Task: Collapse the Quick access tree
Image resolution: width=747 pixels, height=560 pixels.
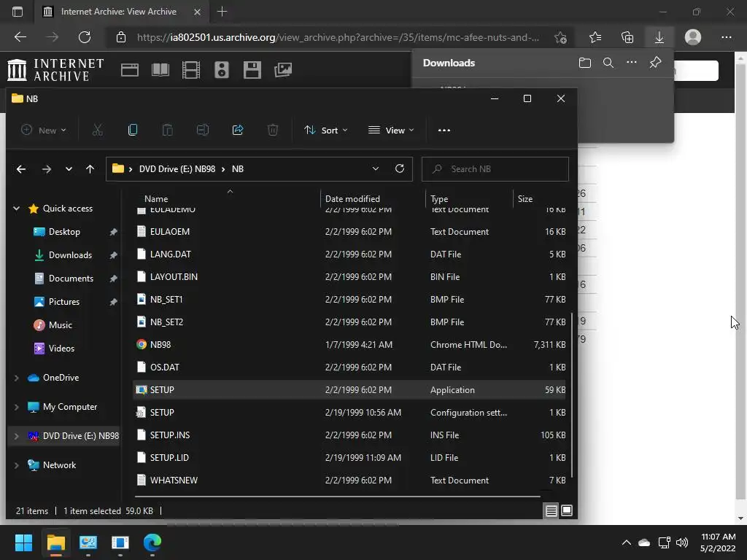Action: [x=16, y=208]
